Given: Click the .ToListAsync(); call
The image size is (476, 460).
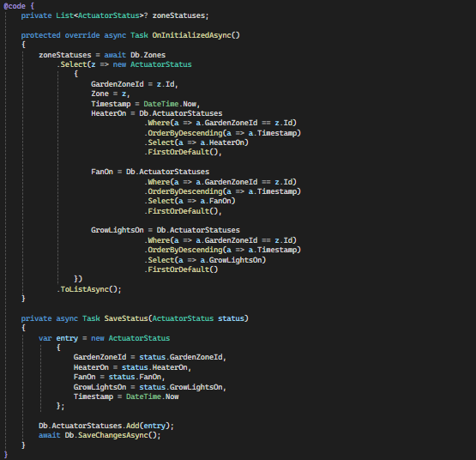Looking at the screenshot, I should [89, 289].
